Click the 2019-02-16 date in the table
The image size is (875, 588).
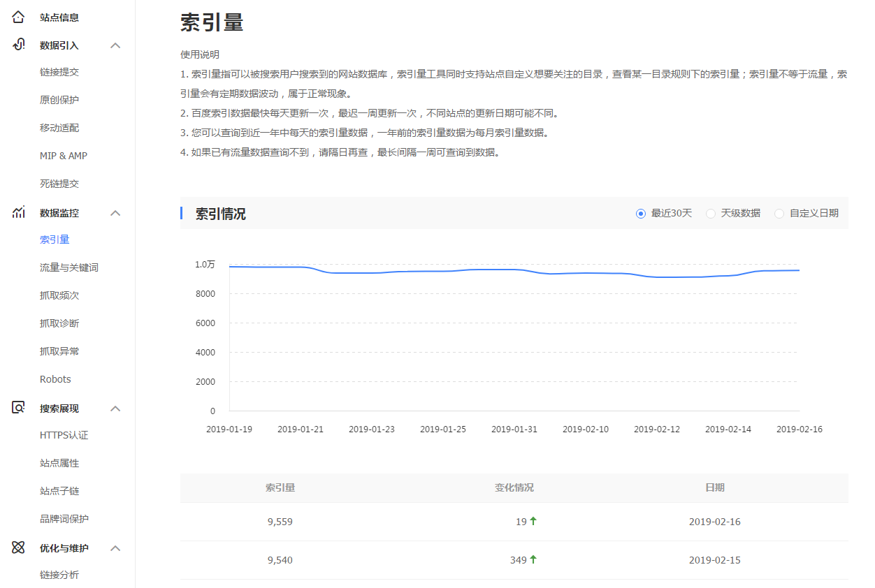pos(714,522)
